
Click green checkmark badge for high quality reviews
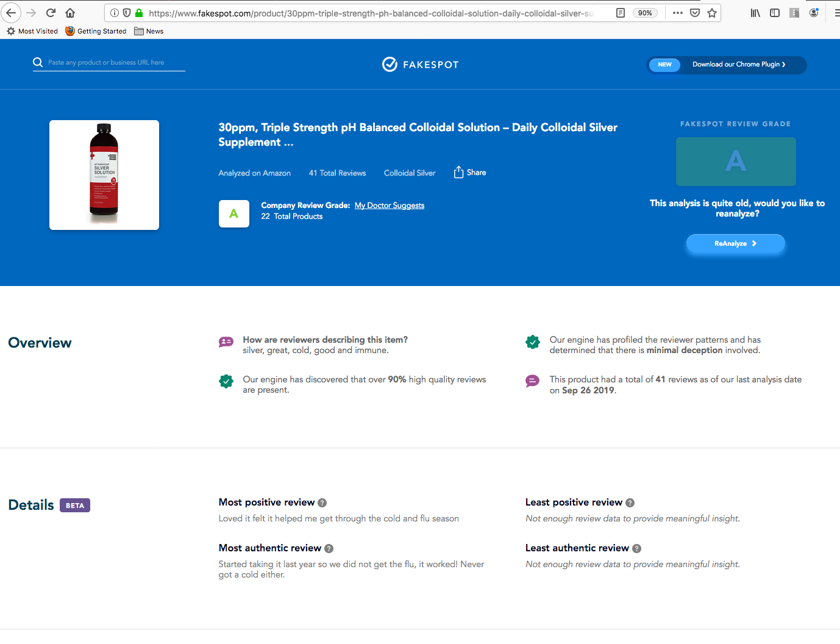click(226, 382)
